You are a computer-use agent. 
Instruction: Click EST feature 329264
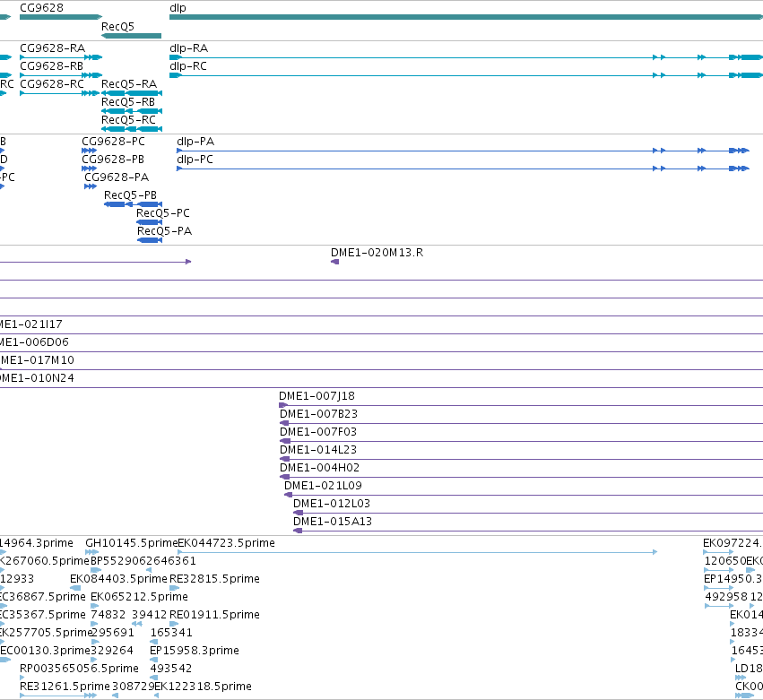point(94,660)
